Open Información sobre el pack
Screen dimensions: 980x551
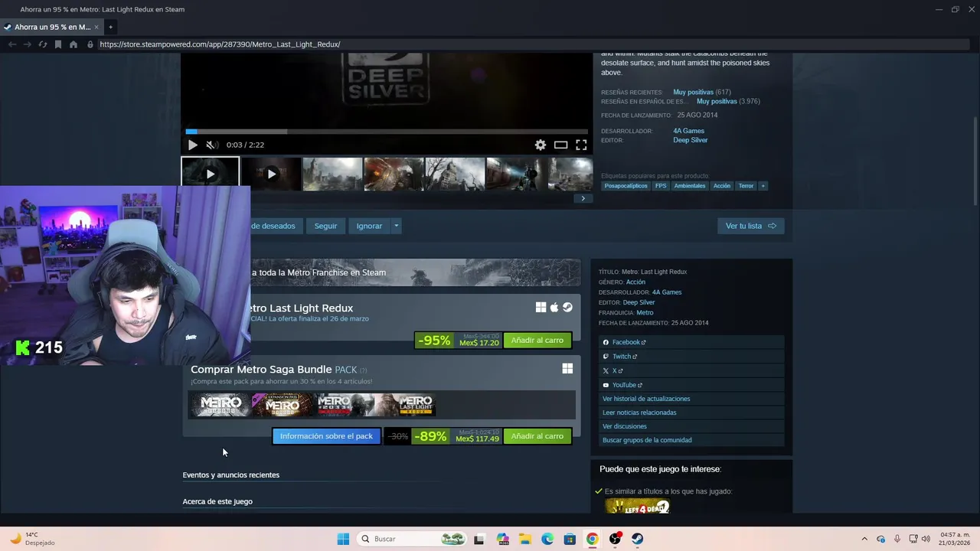pos(326,436)
